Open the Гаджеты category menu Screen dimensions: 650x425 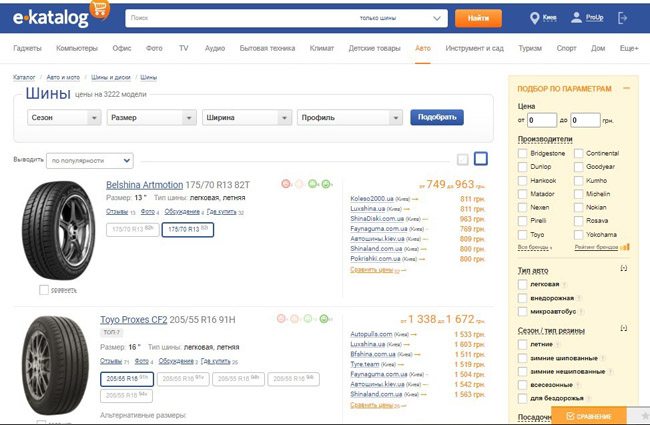[27, 49]
